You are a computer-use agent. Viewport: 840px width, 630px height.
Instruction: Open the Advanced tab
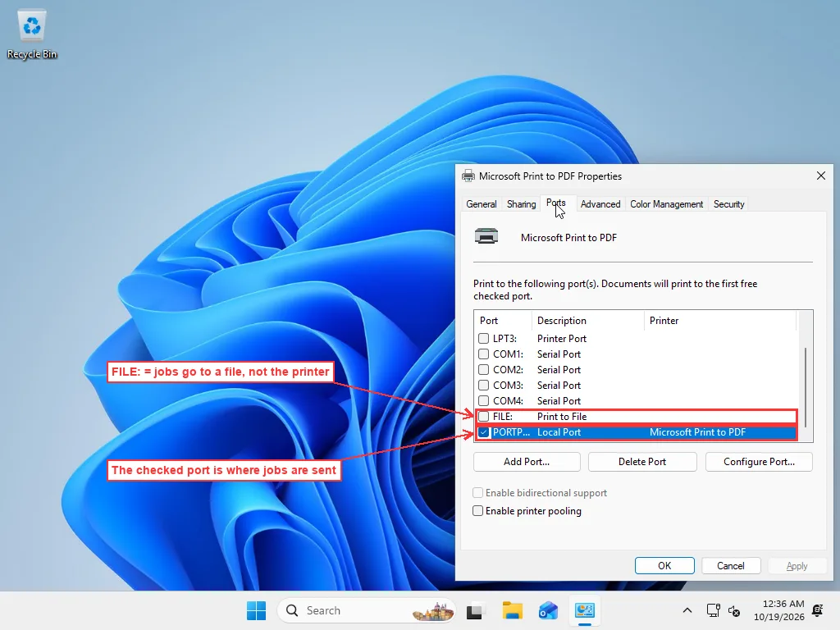click(x=600, y=204)
